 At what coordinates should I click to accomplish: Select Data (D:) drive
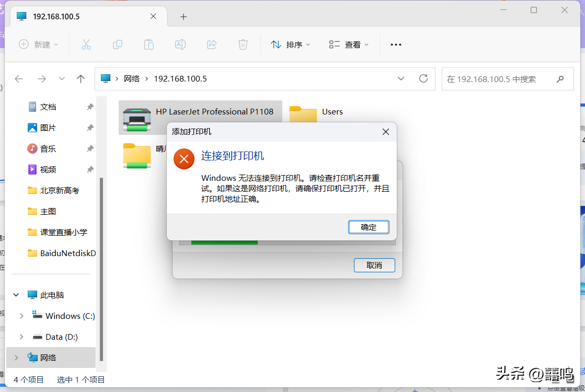pos(61,337)
